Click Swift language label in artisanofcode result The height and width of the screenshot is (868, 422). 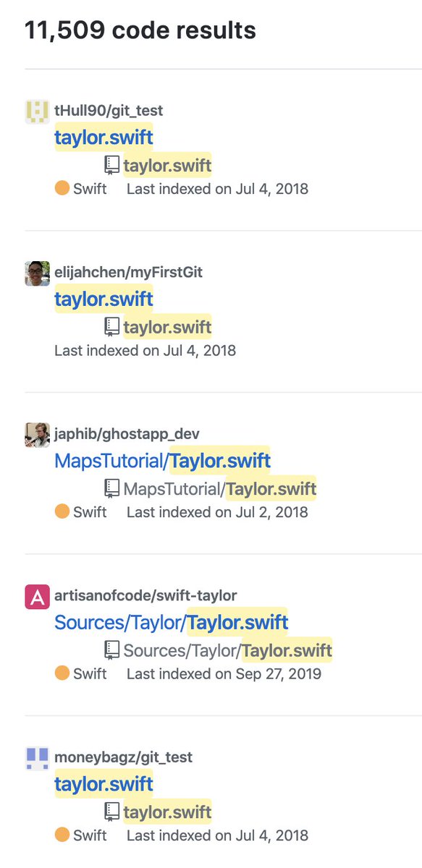click(x=90, y=673)
